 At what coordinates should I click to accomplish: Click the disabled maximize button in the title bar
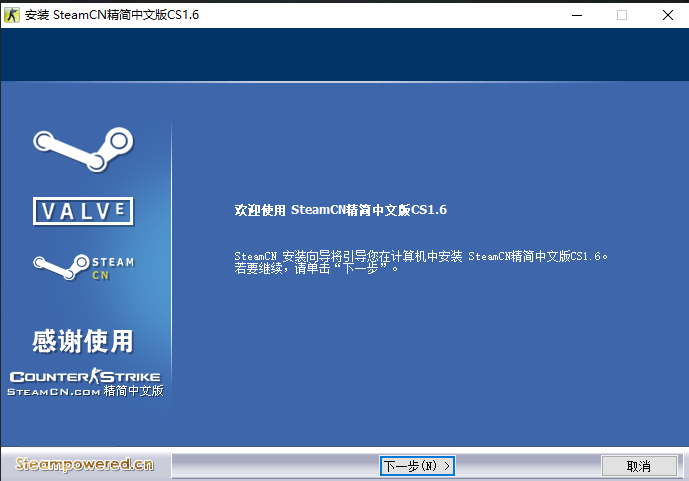pos(622,15)
